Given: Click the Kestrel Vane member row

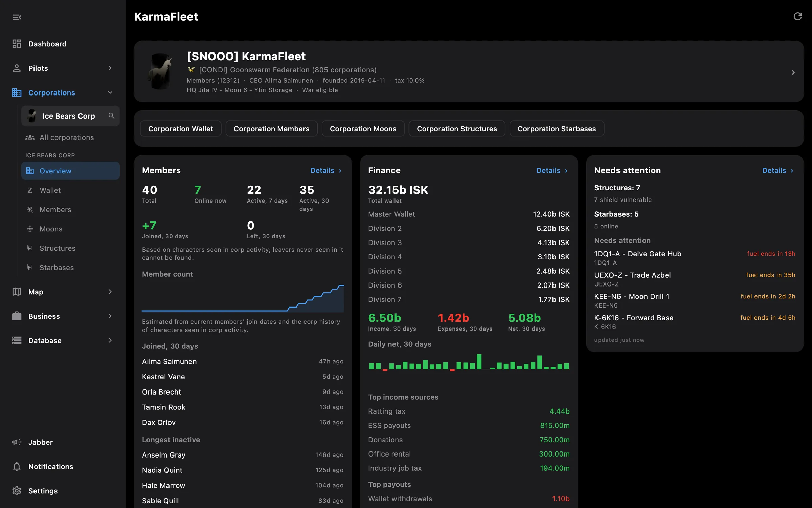Looking at the screenshot, I should tap(243, 377).
